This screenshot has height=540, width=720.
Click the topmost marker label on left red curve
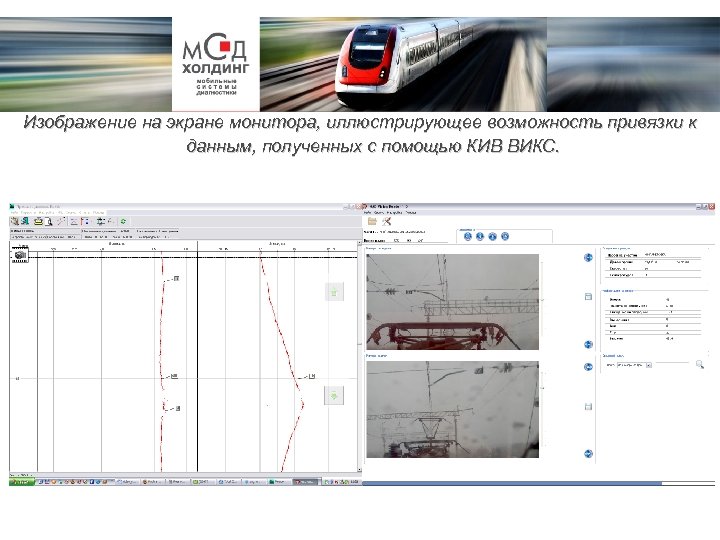176,279
